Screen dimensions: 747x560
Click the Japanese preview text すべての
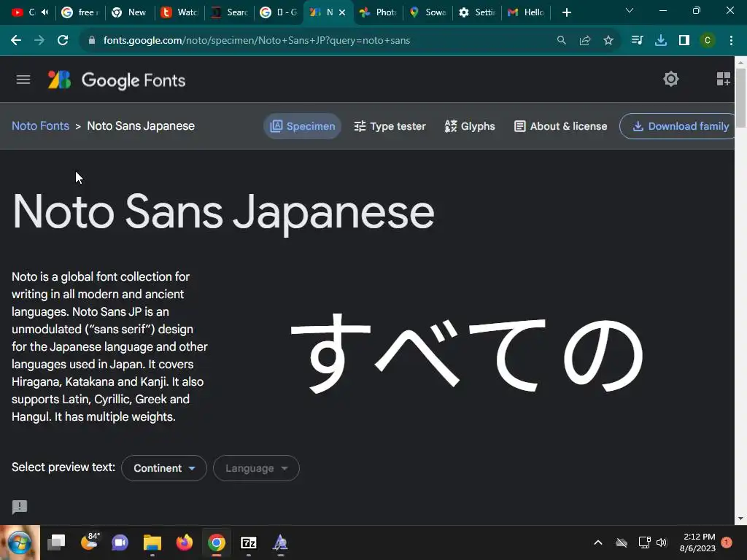pyautogui.click(x=467, y=353)
